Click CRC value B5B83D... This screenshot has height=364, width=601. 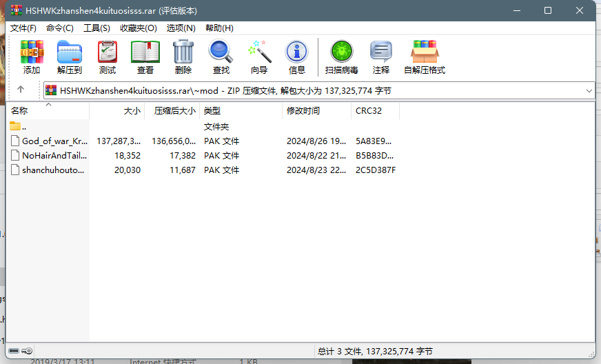coord(374,156)
